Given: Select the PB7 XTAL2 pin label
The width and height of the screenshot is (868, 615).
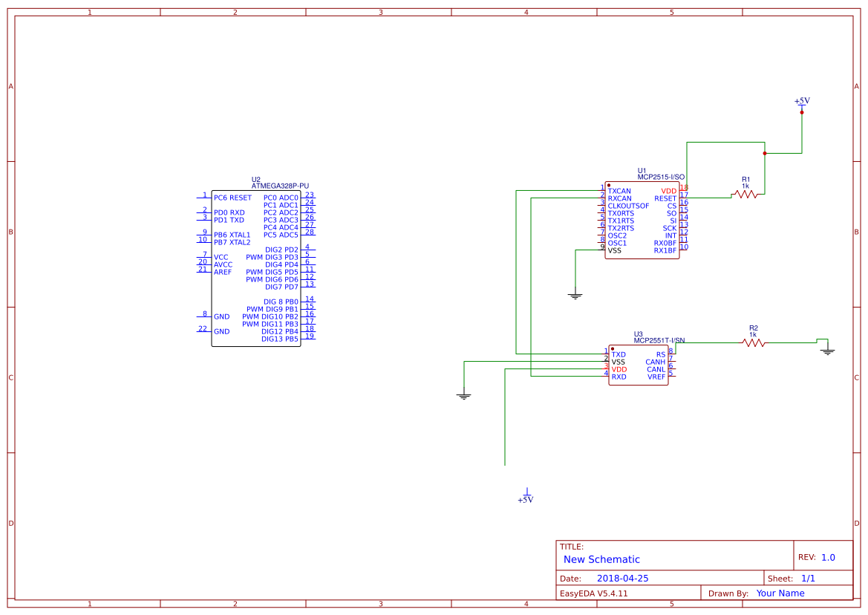Looking at the screenshot, I should [232, 242].
